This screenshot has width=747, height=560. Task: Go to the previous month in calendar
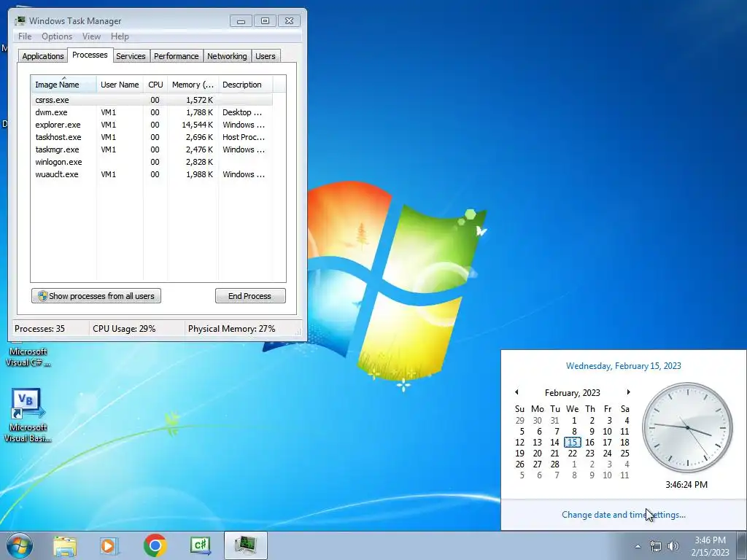click(517, 392)
